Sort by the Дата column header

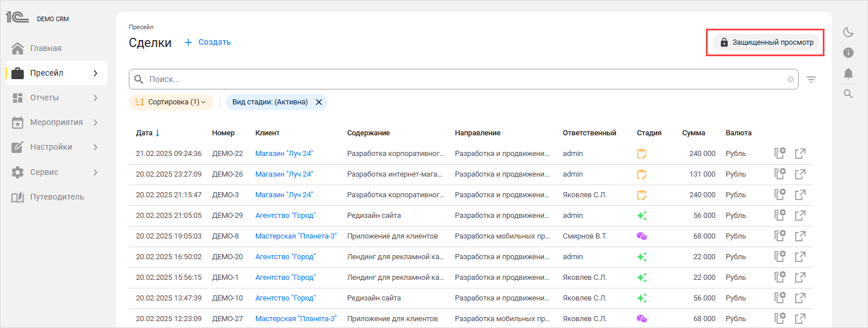click(x=148, y=133)
